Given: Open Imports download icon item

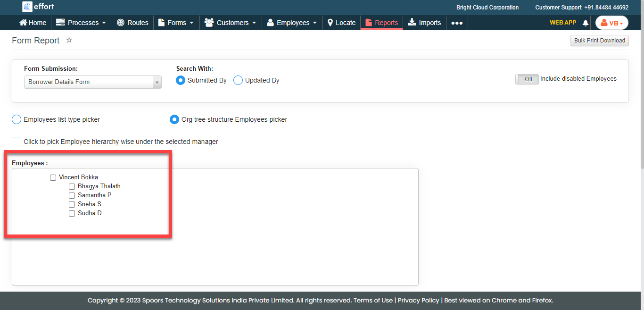Looking at the screenshot, I should [x=412, y=23].
